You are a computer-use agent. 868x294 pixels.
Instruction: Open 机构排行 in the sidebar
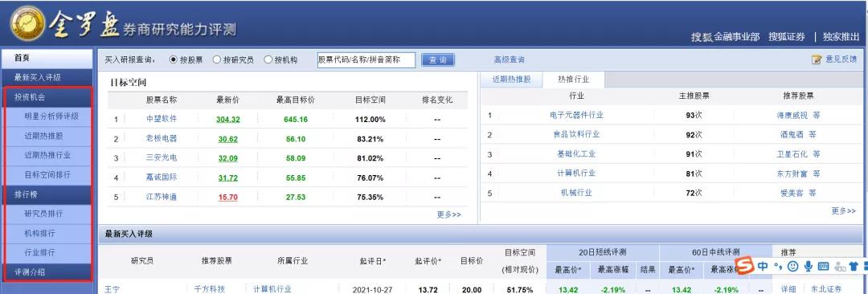pos(48,233)
